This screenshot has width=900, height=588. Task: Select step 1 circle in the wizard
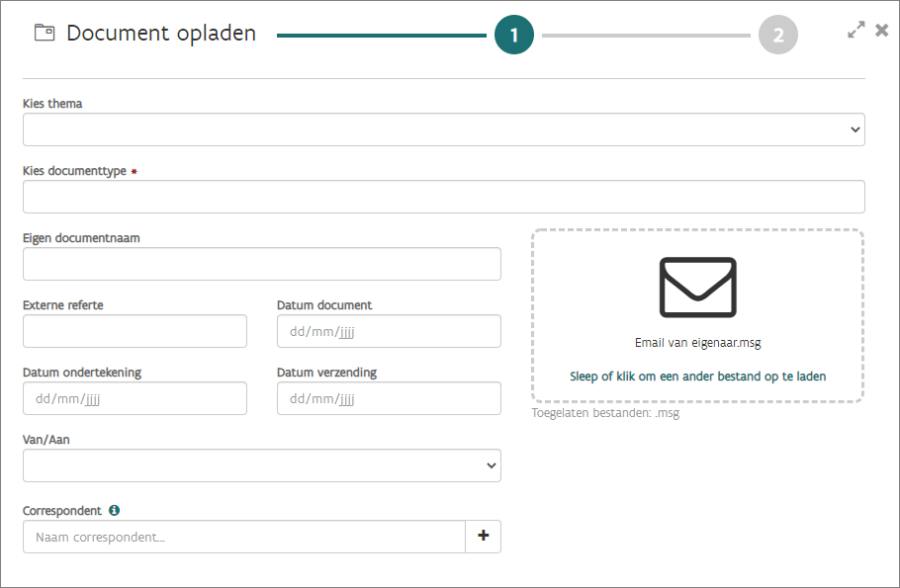pyautogui.click(x=514, y=36)
